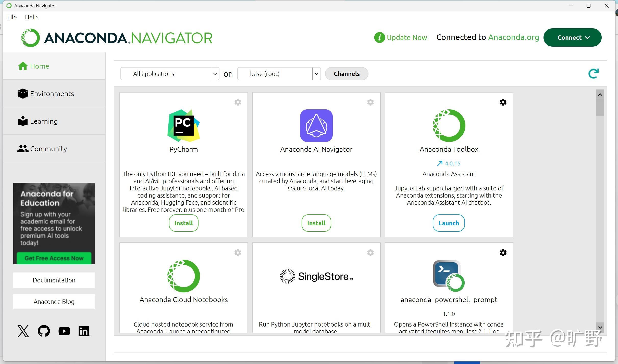The width and height of the screenshot is (618, 364).
Task: Open the GitHub icon link
Action: point(44,331)
